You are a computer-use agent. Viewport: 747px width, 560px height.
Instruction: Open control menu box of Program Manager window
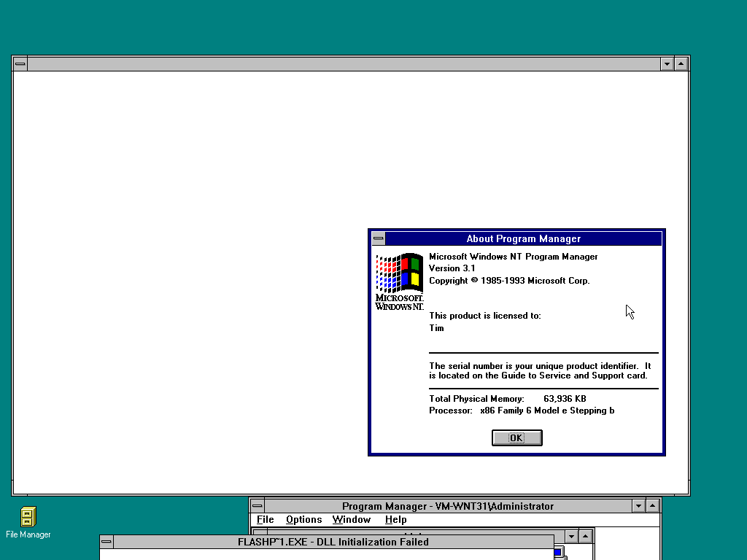[x=258, y=506]
